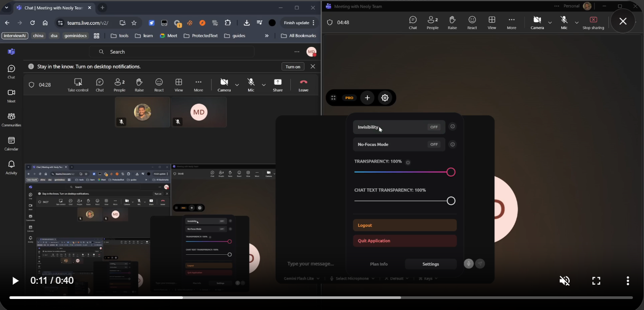The width and height of the screenshot is (644, 310).
Task: Click Raise in the Meeting with Neoly Team window
Action: 452,23
